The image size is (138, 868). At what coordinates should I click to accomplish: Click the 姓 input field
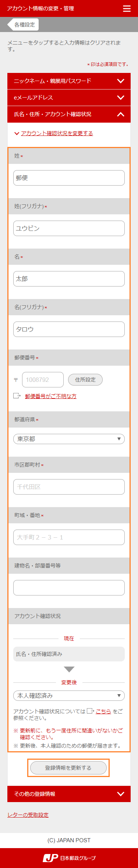69,178
